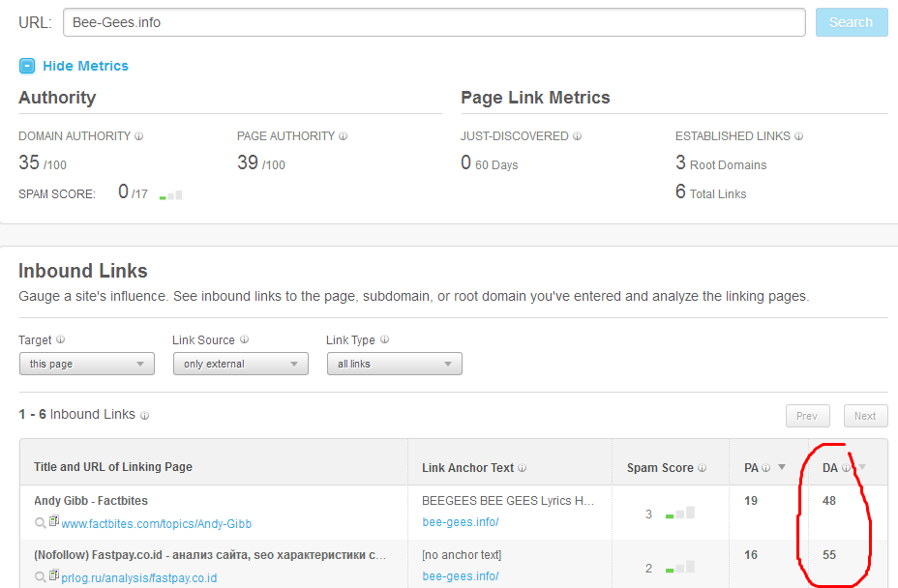
Task: Click the PA value 19
Action: (751, 500)
